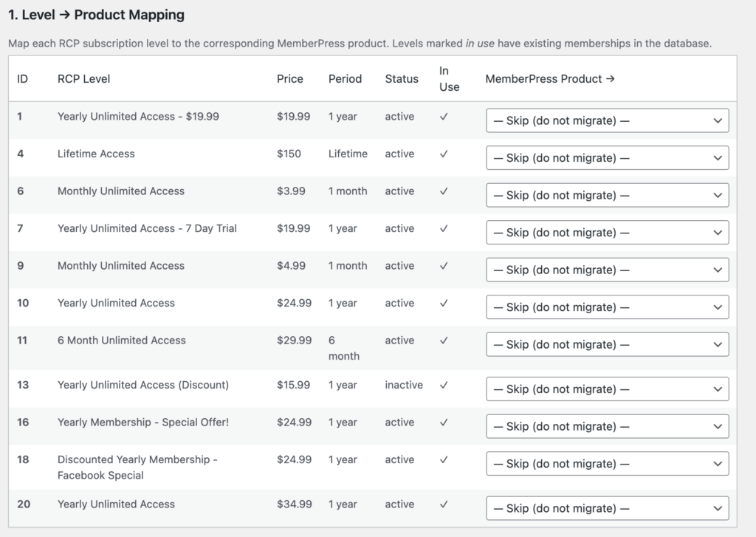
Task: Select '6 Month Unlimited Access' level name
Action: click(122, 340)
